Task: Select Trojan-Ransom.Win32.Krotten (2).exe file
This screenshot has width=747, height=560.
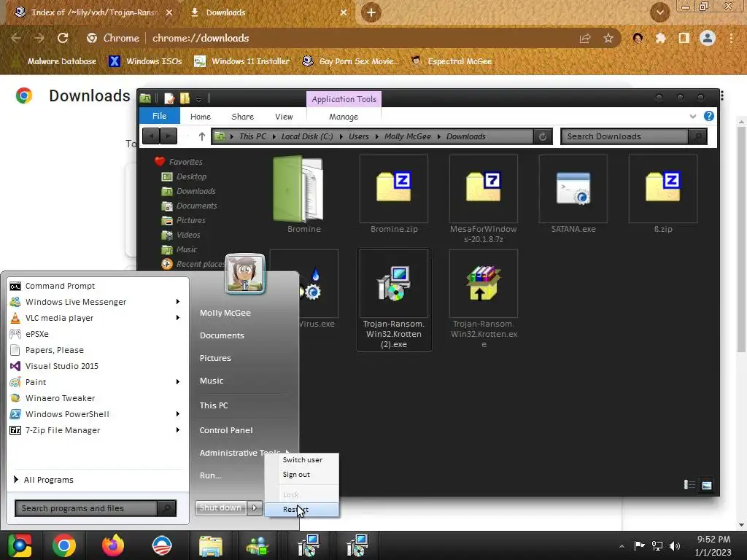Action: point(394,300)
